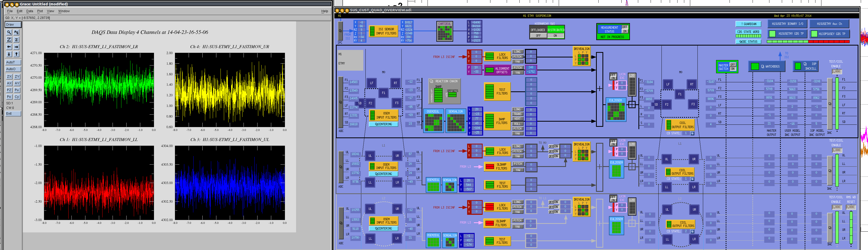The height and width of the screenshot is (250, 868).
Task: Click the 'AS' autoscale icon in Grace
Action: (x=17, y=32)
